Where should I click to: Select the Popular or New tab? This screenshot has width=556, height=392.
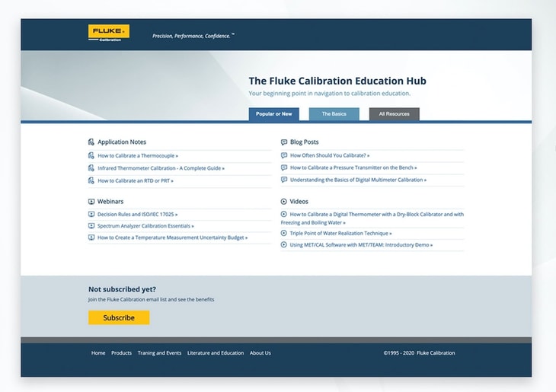(x=273, y=114)
